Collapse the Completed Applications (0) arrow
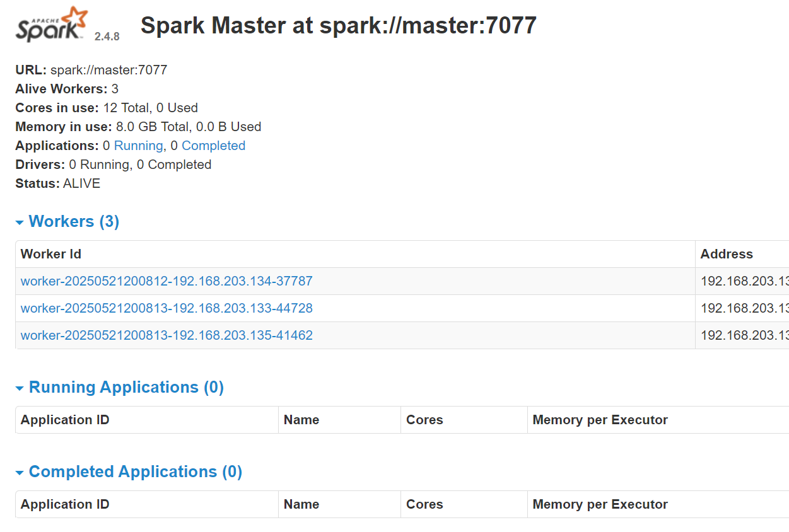This screenshot has height=532, width=789. 20,473
